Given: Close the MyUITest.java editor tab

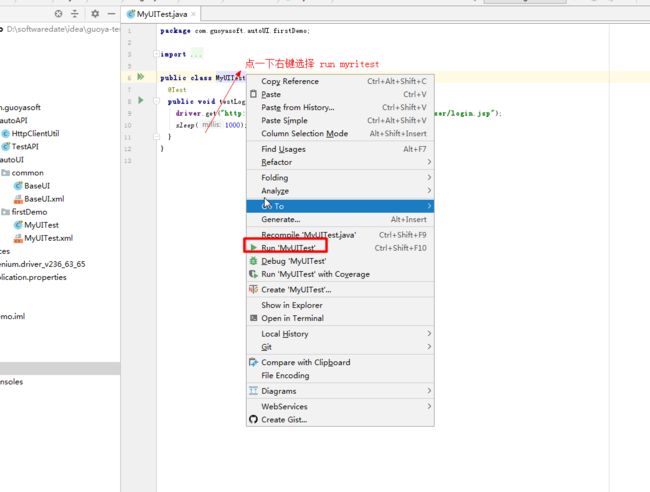Looking at the screenshot, I should point(193,14).
